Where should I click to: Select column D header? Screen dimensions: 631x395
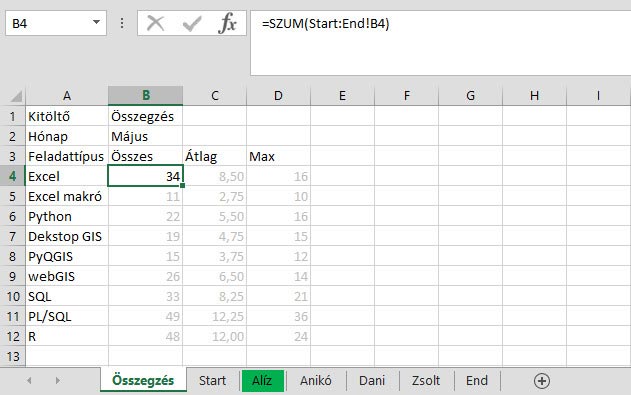(x=278, y=96)
